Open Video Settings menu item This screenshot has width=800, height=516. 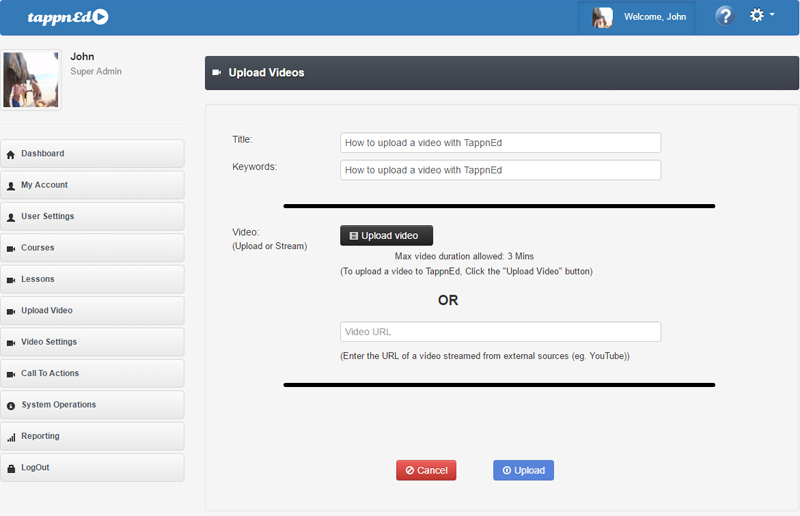pos(92,342)
